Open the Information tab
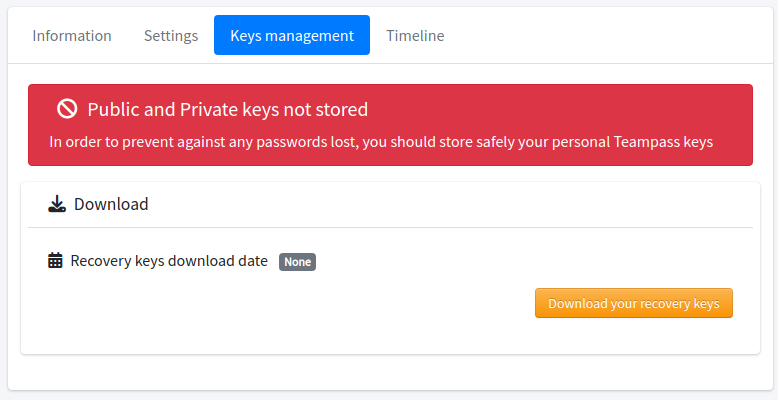 click(72, 36)
